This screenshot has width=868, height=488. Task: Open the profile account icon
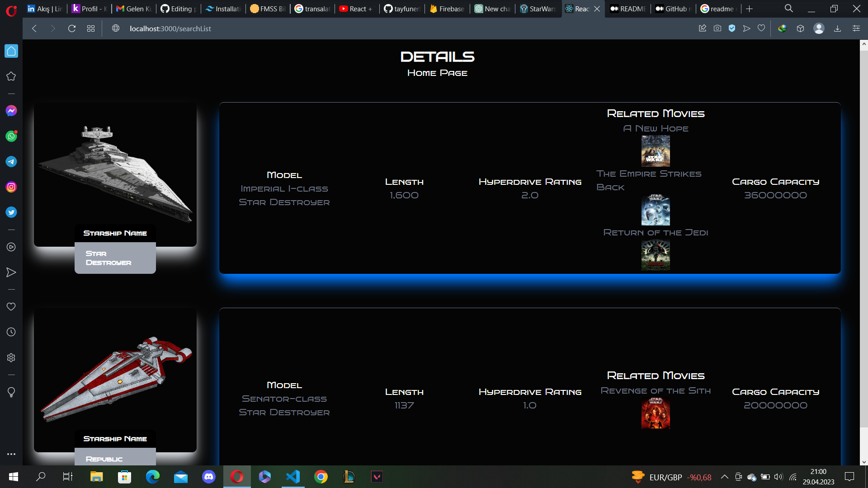coord(819,28)
